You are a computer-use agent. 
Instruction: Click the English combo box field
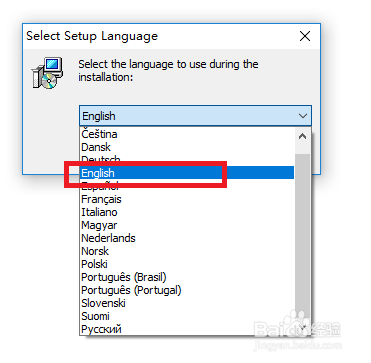195,116
